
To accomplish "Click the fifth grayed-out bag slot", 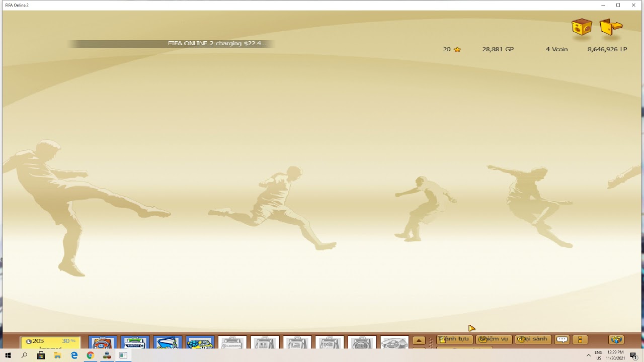I will click(x=362, y=342).
